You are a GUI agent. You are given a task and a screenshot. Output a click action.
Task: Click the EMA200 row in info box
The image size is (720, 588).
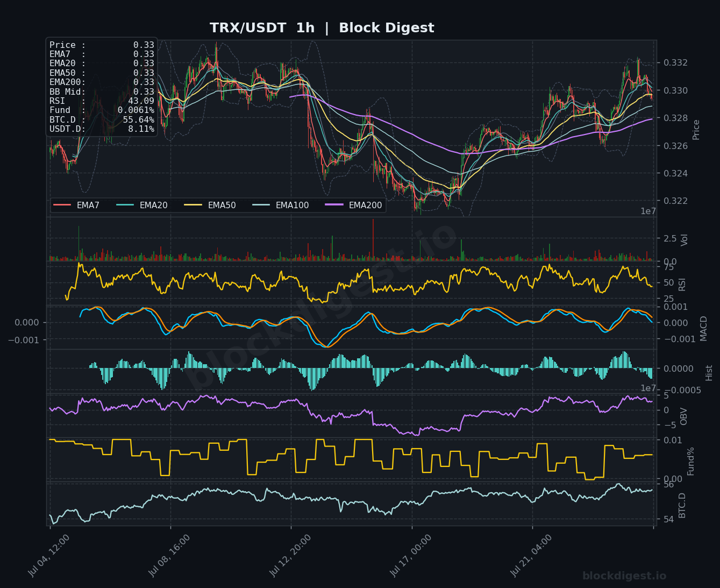[102, 82]
